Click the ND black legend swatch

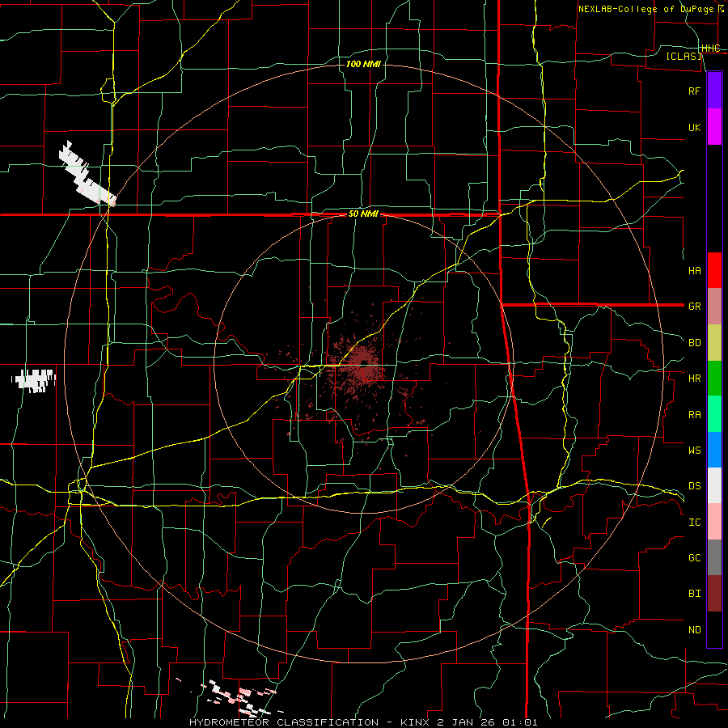pos(714,629)
